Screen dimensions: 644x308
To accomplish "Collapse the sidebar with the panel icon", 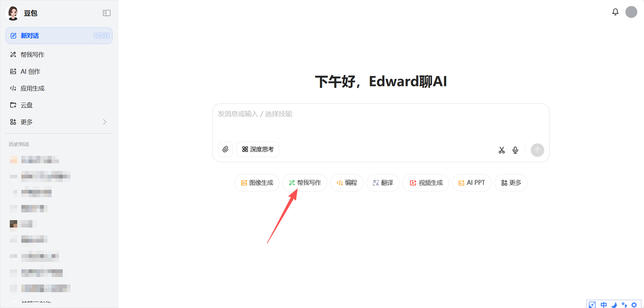I will pyautogui.click(x=106, y=13).
